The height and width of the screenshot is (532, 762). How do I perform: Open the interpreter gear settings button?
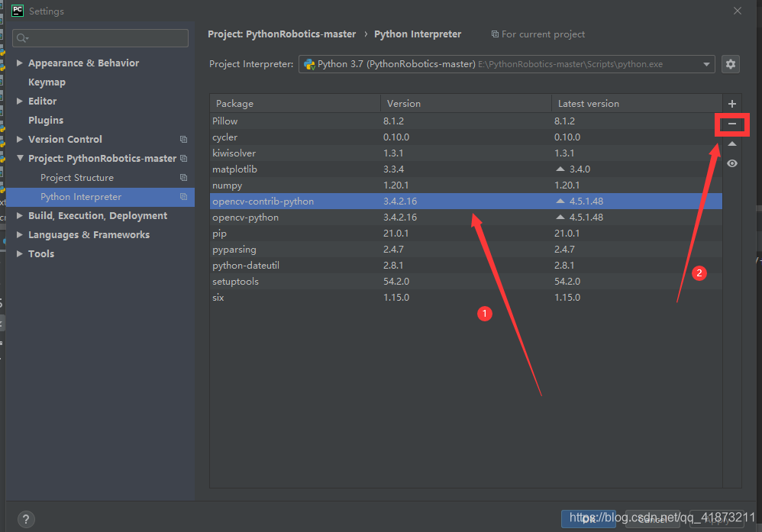coord(731,64)
